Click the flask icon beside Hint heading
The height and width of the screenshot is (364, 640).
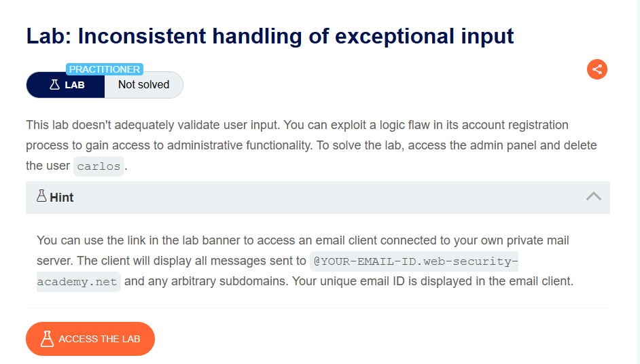(x=41, y=196)
